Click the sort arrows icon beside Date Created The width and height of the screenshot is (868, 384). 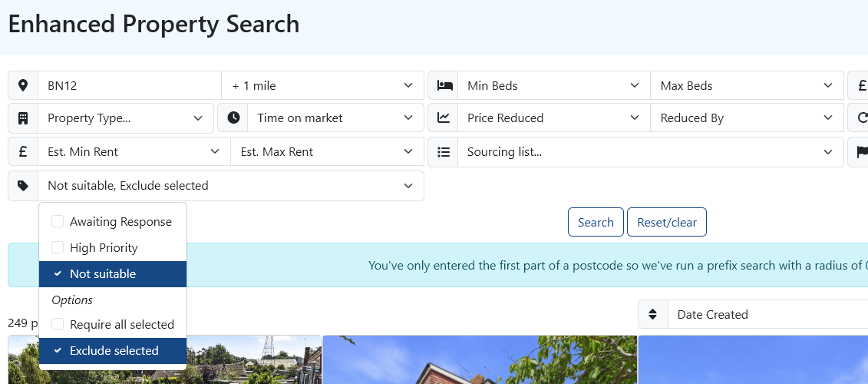pyautogui.click(x=652, y=314)
